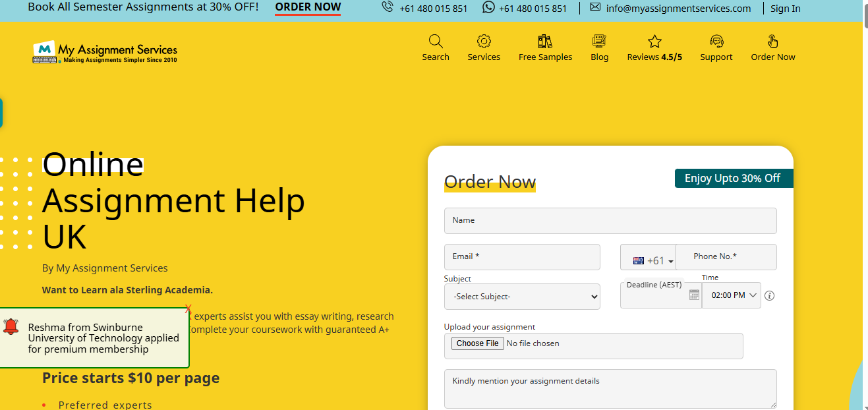Open the +61 country code dropdown
Image resolution: width=868 pixels, height=410 pixels.
tap(653, 260)
